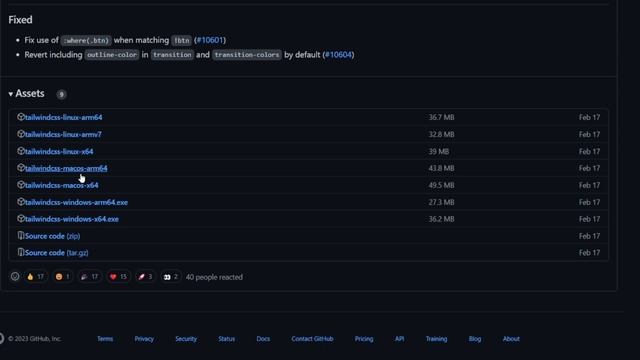Viewport: 640px width, 360px height.
Task: Click package icon beside tailwindcss-linux-arm64
Action: (21, 117)
